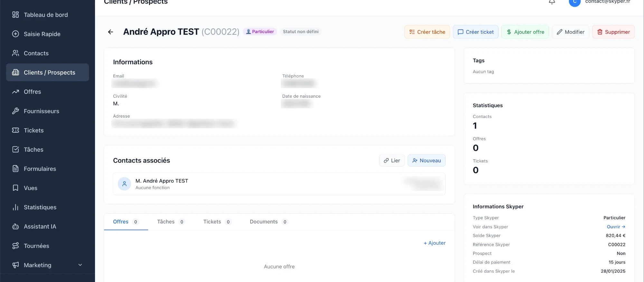Click the Aucun tag text
The image size is (644, 282).
483,72
